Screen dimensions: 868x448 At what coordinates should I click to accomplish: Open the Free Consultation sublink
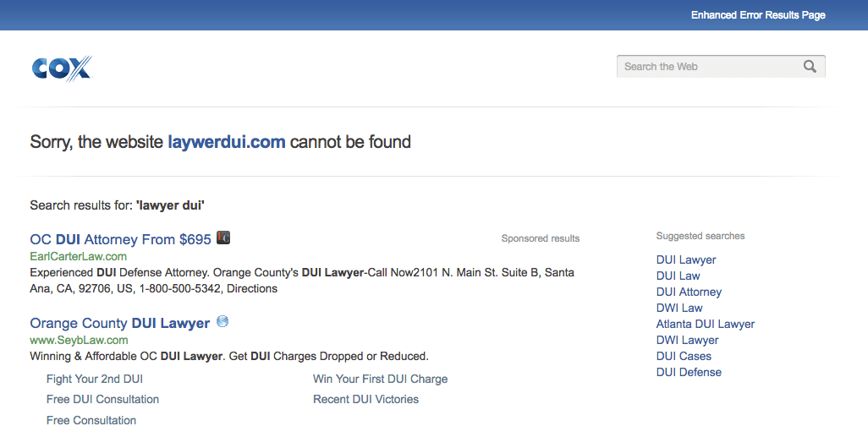pos(91,420)
